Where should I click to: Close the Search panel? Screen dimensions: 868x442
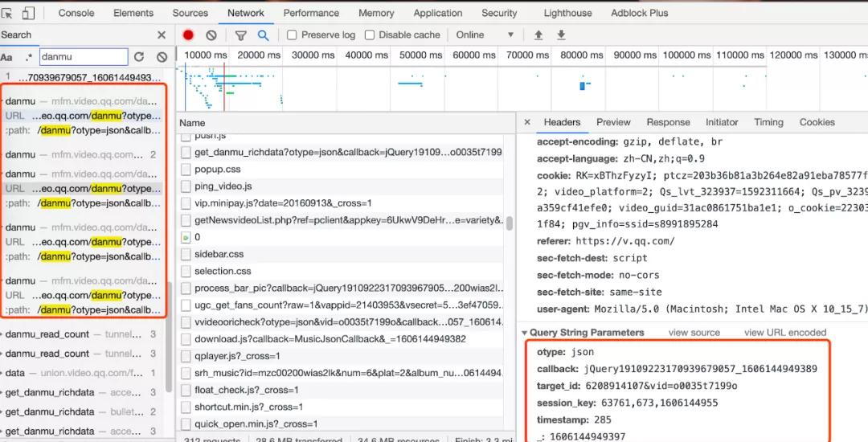(x=162, y=35)
